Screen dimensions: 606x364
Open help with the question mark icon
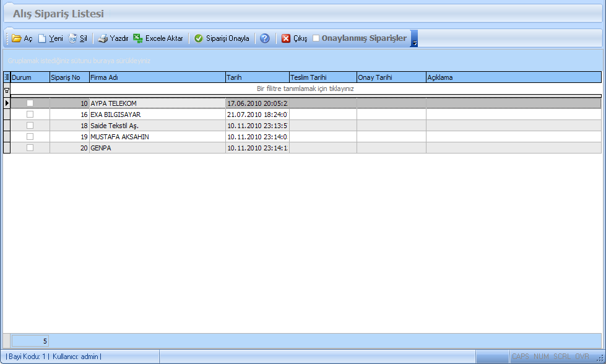point(265,38)
